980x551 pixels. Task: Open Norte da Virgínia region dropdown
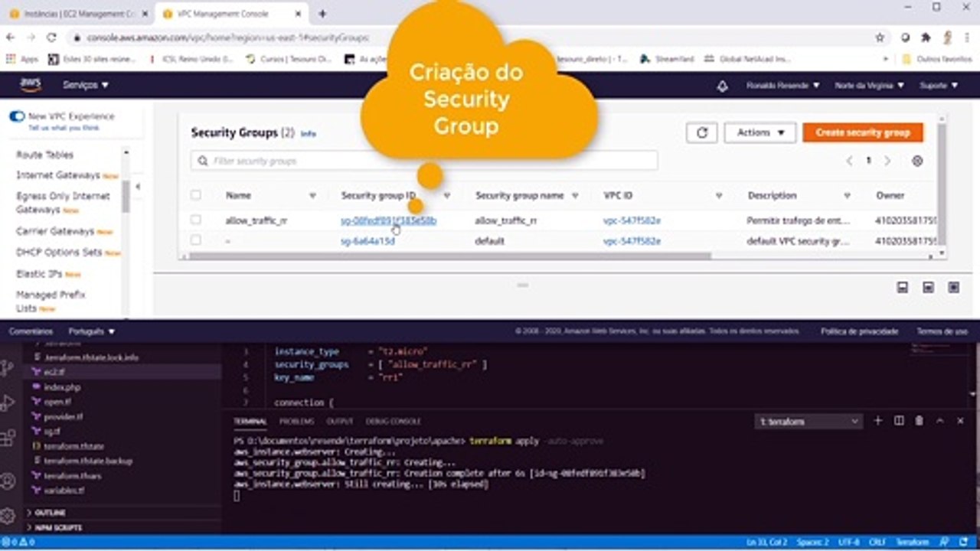pos(870,86)
